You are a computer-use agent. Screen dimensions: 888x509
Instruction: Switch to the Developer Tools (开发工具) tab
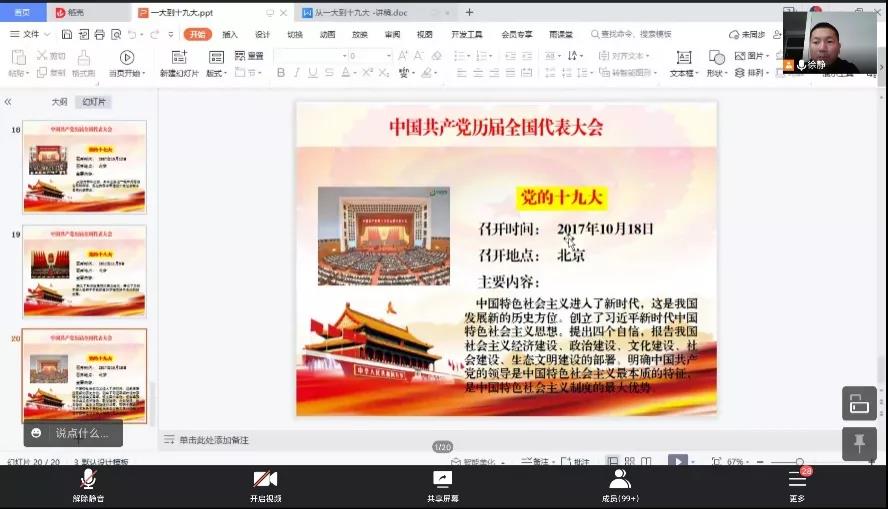click(x=467, y=35)
